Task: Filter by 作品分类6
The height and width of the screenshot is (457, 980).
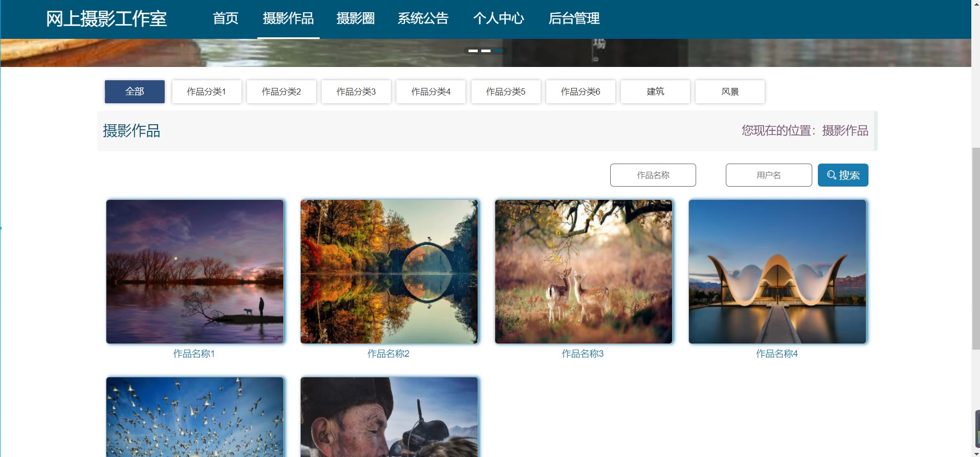Action: 581,92
